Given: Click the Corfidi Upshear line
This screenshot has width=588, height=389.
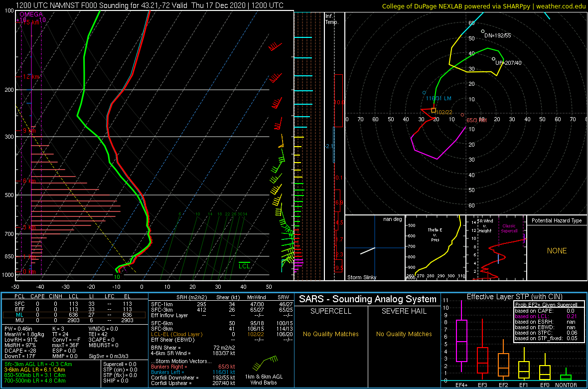Looking at the screenshot, I should point(192,383).
